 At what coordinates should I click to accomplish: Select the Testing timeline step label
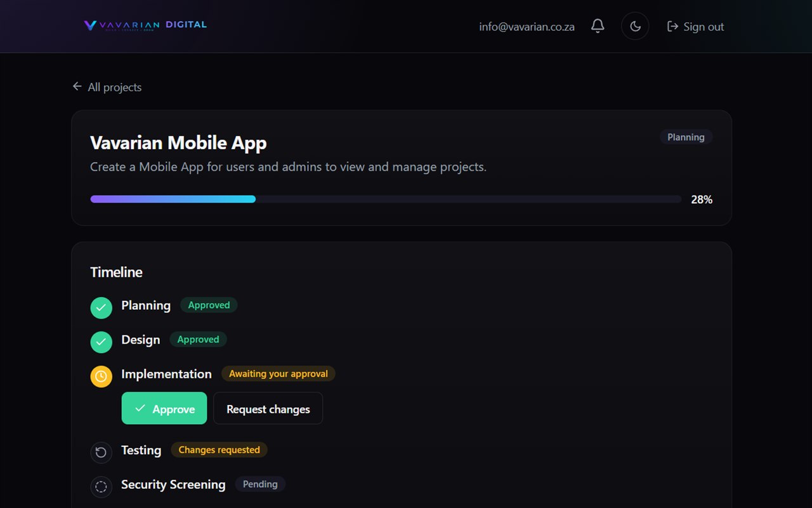141,450
